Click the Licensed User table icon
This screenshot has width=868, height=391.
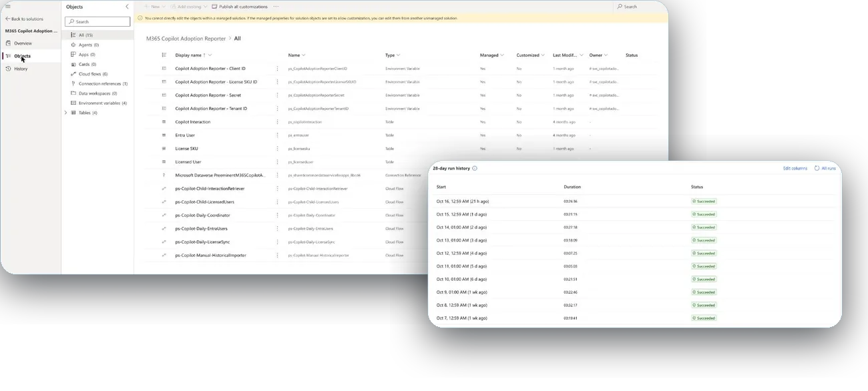[164, 162]
